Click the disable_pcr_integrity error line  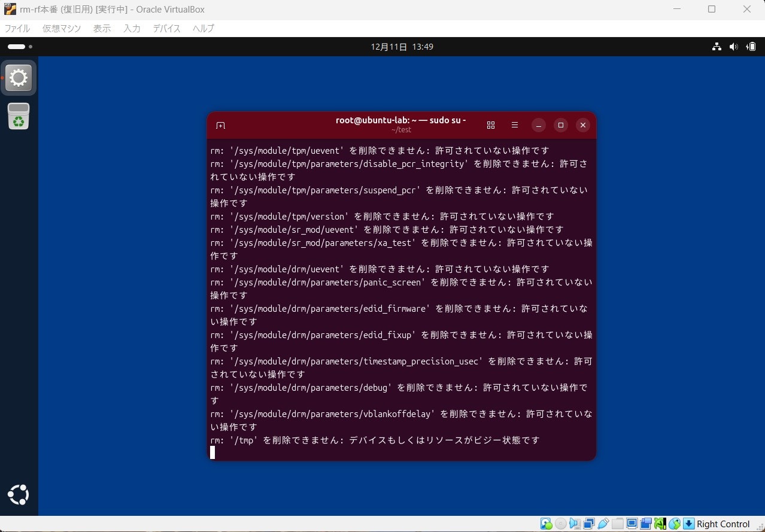click(x=399, y=170)
